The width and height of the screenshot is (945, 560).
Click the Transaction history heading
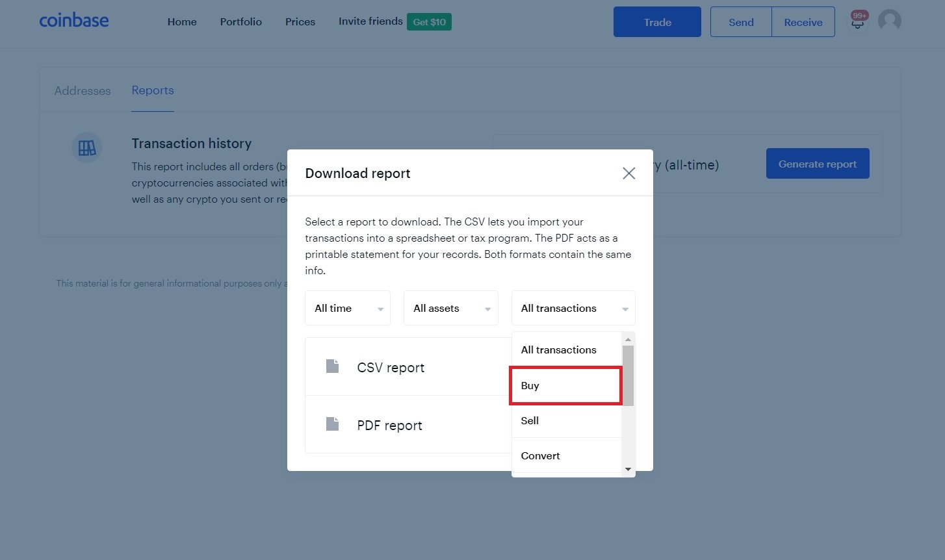(x=192, y=144)
